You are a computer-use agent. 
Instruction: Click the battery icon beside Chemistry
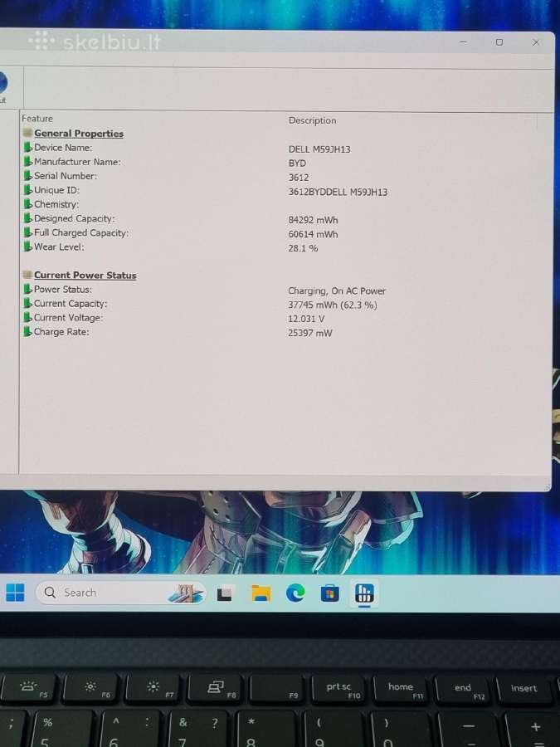(28, 204)
